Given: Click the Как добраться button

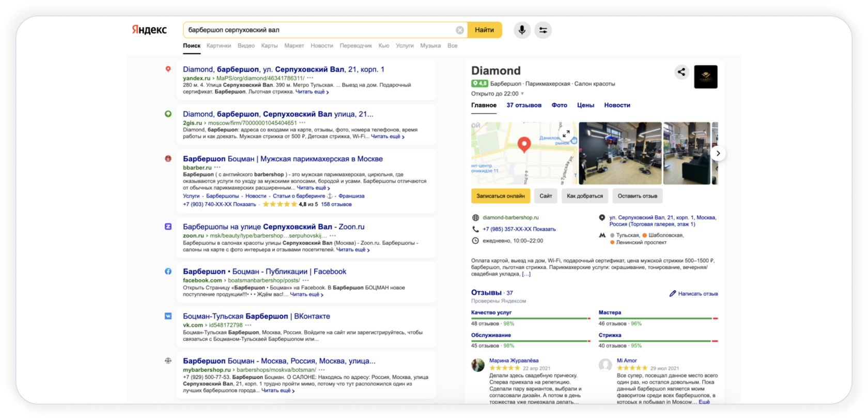Looking at the screenshot, I should (584, 196).
